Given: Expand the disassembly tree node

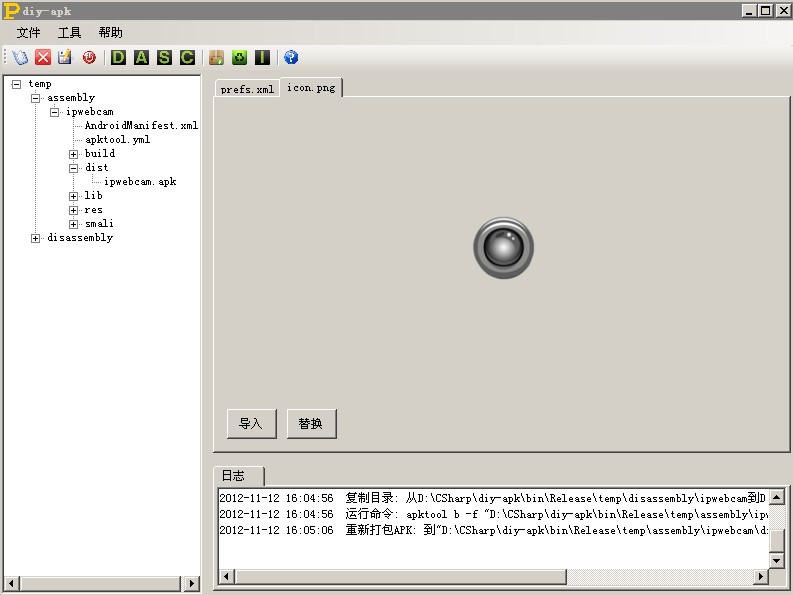Looking at the screenshot, I should pyautogui.click(x=36, y=238).
